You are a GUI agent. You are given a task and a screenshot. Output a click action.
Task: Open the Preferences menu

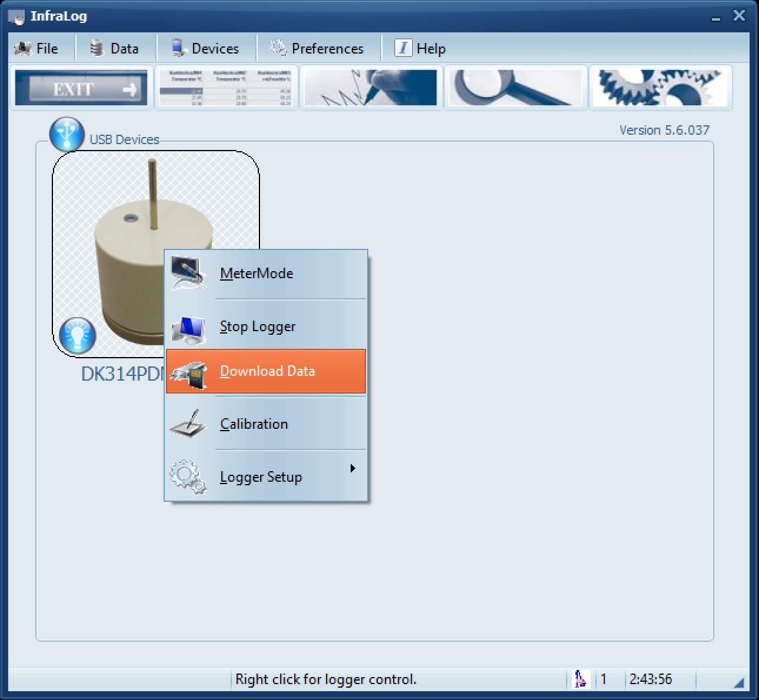(x=317, y=48)
